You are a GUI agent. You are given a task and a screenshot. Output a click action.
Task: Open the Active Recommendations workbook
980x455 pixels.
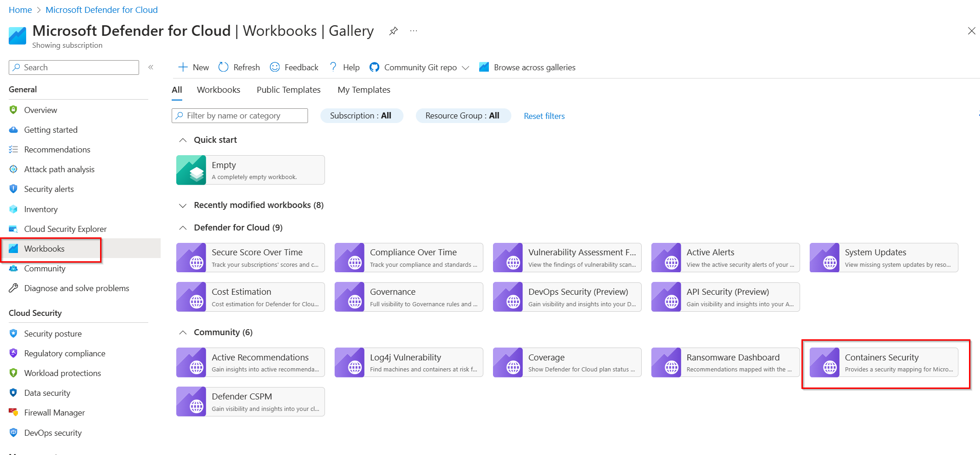point(251,362)
